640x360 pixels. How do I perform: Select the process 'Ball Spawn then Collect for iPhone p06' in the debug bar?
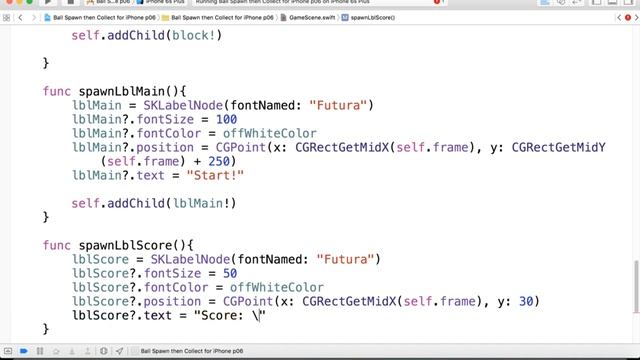pos(188,351)
